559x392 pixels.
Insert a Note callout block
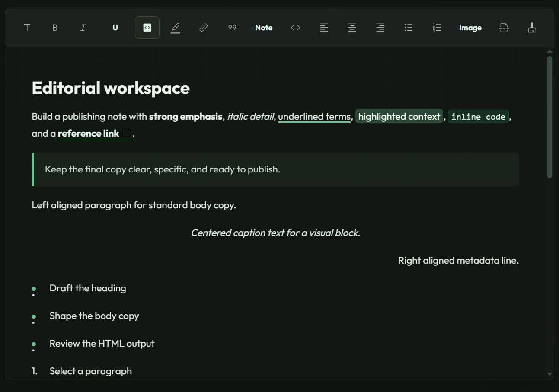(264, 28)
